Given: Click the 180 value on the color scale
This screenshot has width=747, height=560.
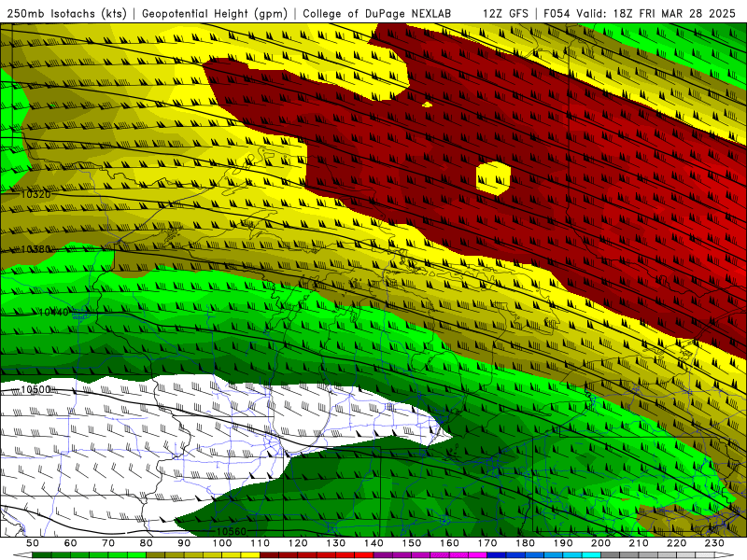Looking at the screenshot, I should (x=526, y=543).
